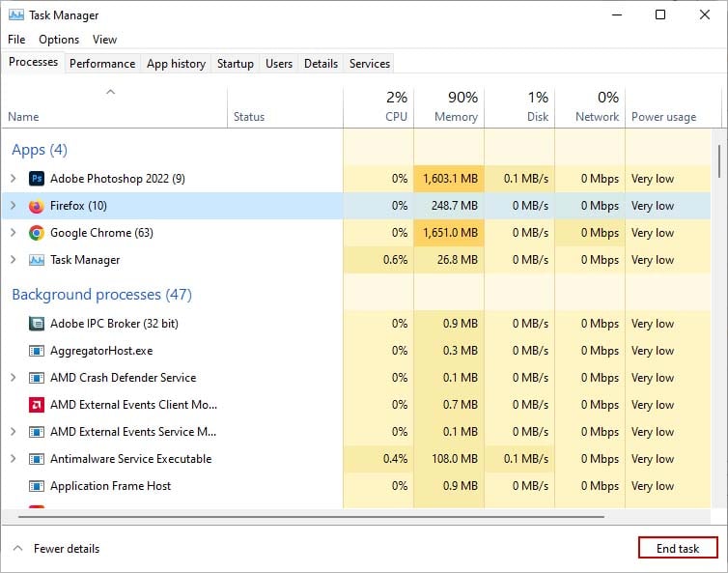This screenshot has width=728, height=573.
Task: Click the vertical scrollbar thumb
Action: [x=718, y=160]
